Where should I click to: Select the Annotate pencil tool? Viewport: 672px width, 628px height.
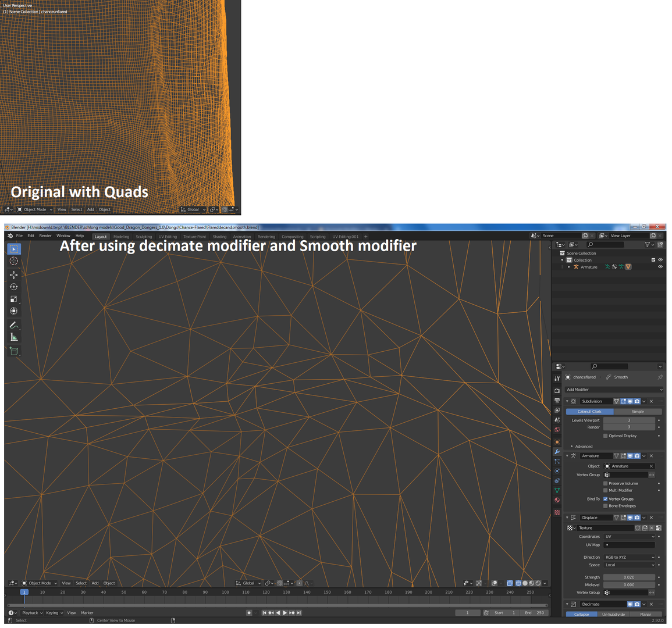pos(14,325)
